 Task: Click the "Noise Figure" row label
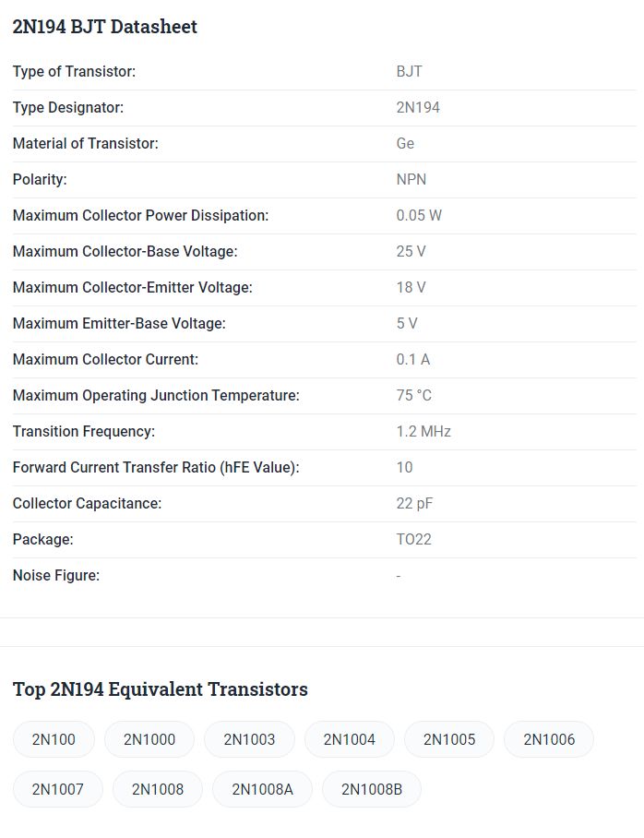click(56, 576)
